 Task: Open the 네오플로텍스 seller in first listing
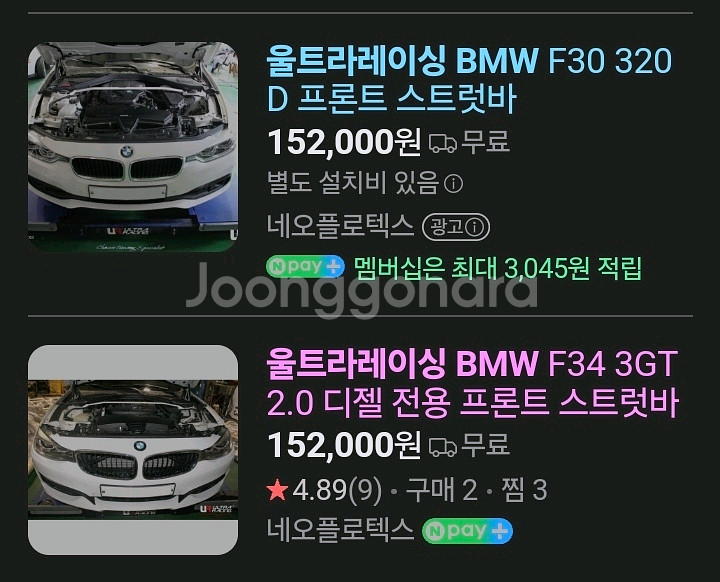[x=341, y=226]
